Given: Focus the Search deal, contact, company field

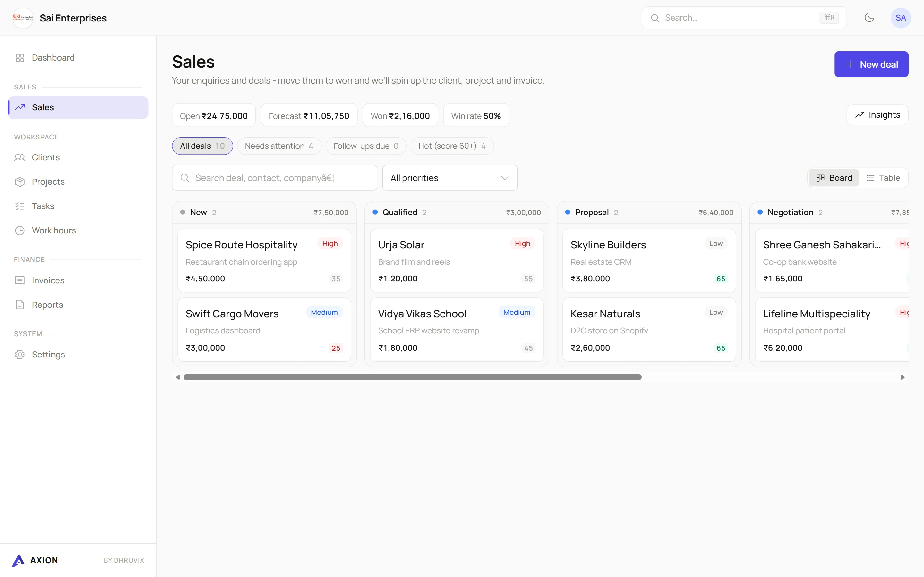Looking at the screenshot, I should click(275, 178).
